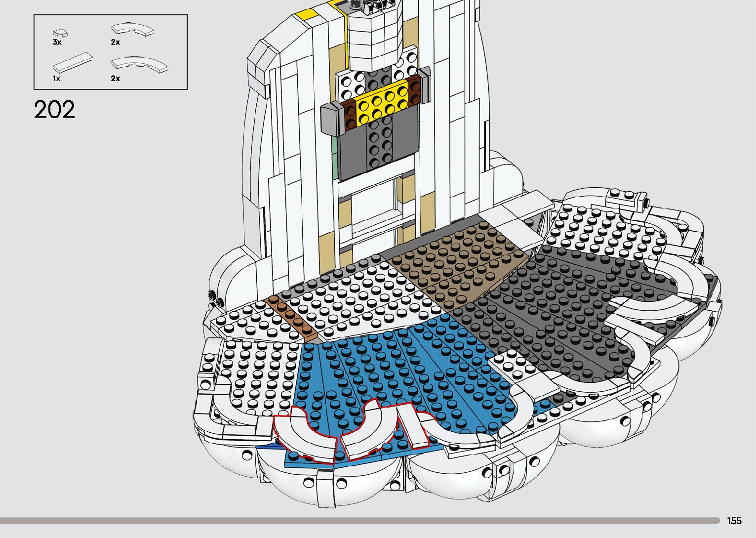Click the light gray block beside brown brick
Viewport: 756px width, 538px height.
coord(333,119)
